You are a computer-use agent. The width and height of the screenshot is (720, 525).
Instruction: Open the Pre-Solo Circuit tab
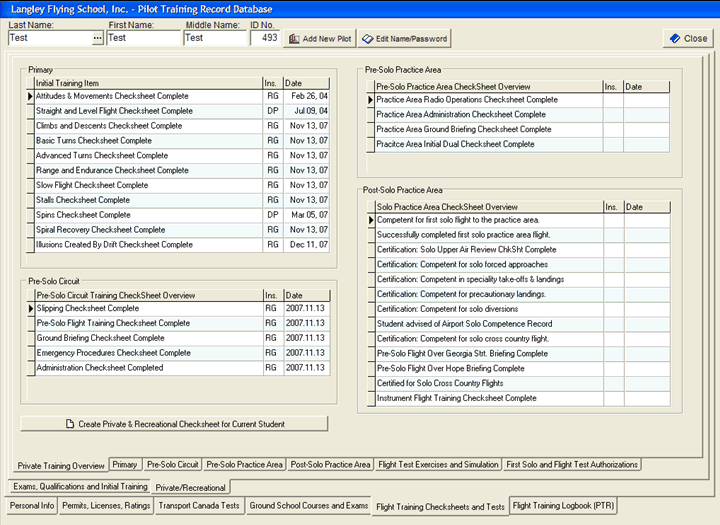(x=173, y=465)
